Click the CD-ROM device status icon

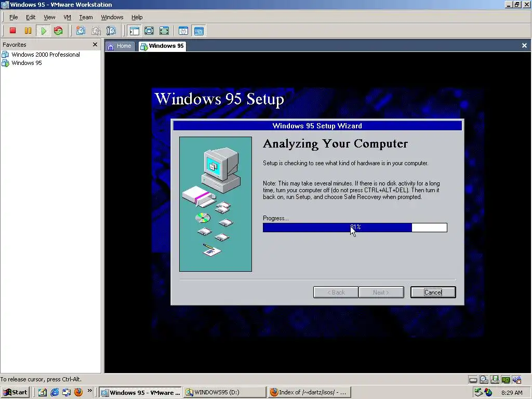coord(484,380)
